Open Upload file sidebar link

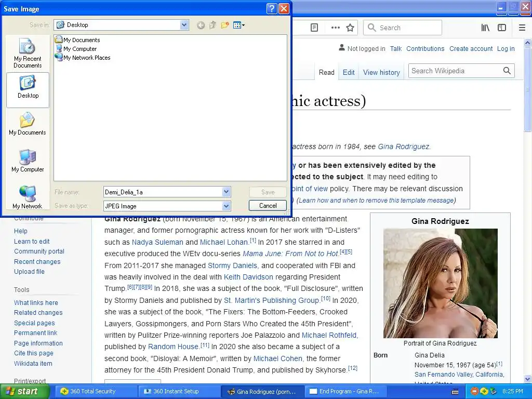coord(29,271)
